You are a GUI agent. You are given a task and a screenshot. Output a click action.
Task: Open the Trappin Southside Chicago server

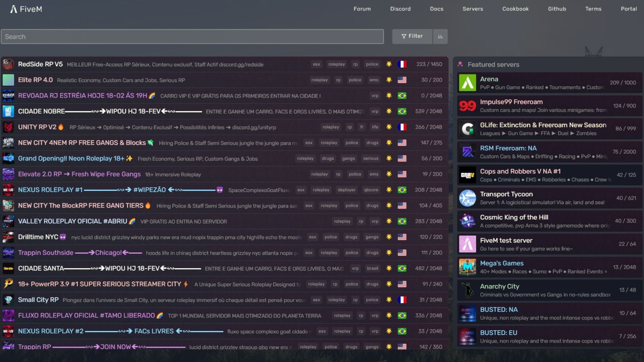click(224, 253)
